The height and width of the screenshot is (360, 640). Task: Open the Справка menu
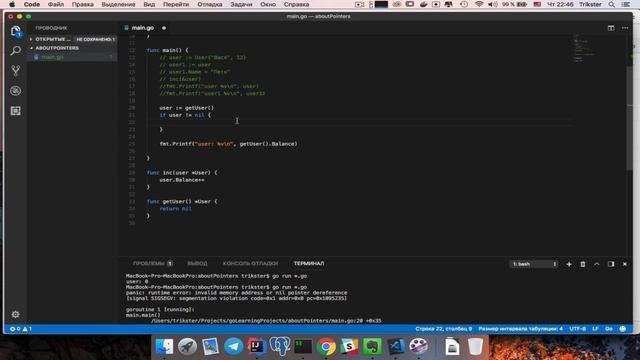click(x=296, y=4)
